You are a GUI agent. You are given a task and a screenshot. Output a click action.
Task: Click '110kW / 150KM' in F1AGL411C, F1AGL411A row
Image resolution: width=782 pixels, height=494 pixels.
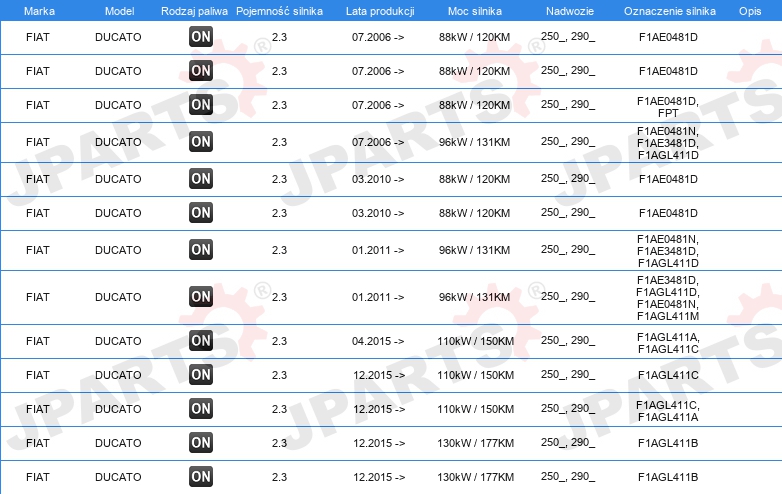[x=475, y=409]
